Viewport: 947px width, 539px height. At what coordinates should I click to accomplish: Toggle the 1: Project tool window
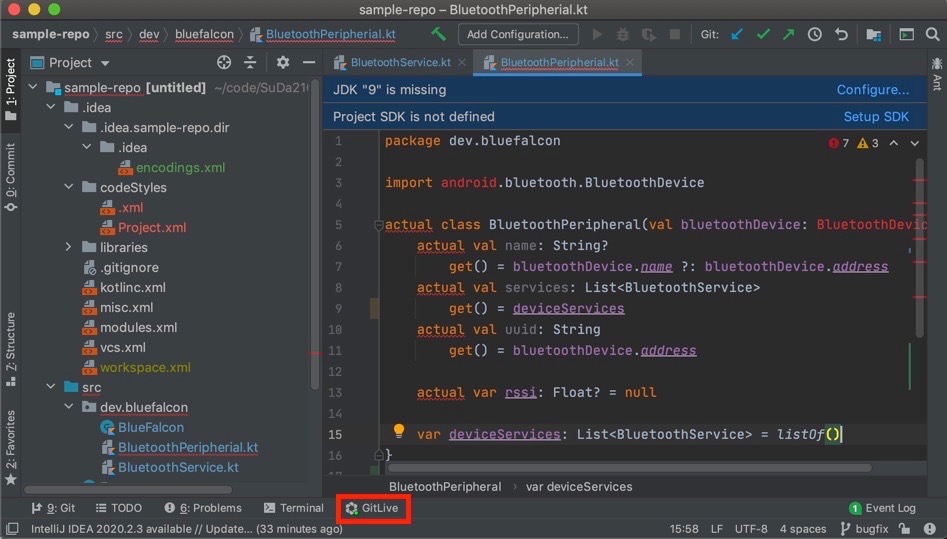(x=10, y=89)
